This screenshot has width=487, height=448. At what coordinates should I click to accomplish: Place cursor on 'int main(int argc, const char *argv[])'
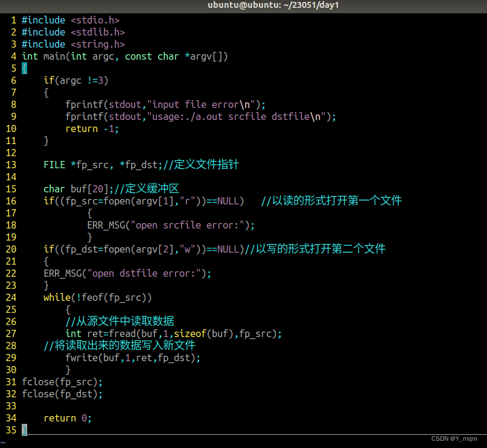coord(125,57)
